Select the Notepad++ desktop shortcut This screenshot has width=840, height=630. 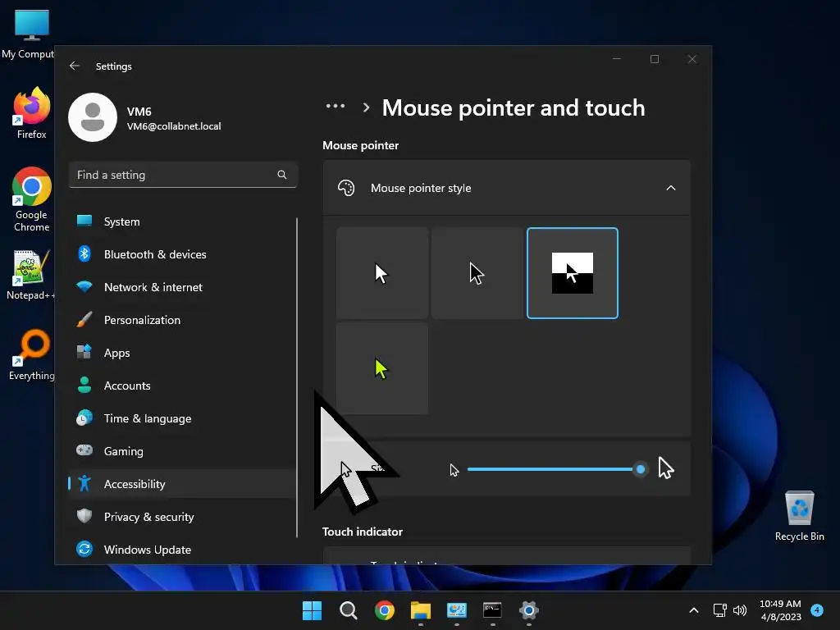30,274
